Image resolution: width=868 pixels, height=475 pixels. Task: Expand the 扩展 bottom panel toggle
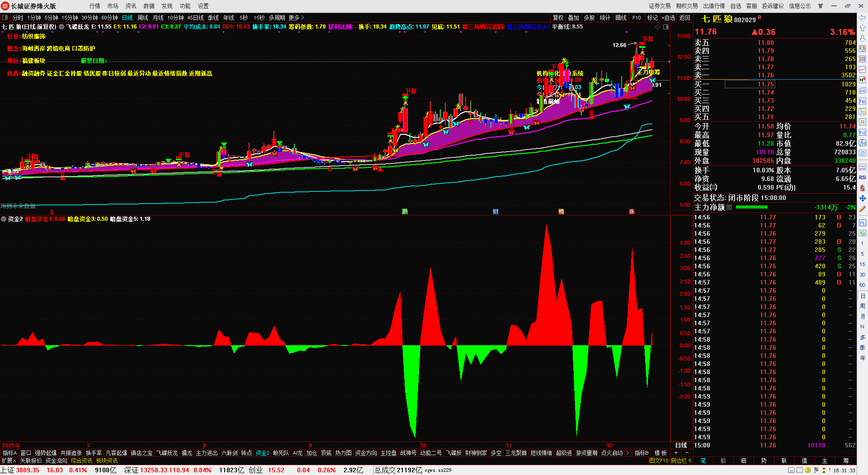[9, 461]
